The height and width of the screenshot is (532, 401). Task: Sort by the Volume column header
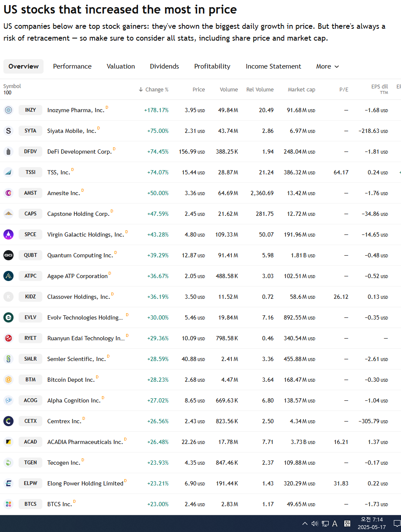point(229,90)
